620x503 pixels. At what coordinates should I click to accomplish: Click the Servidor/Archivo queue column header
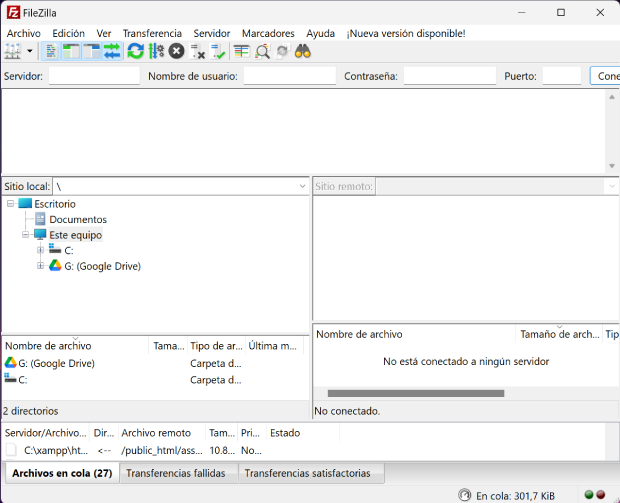pos(46,433)
